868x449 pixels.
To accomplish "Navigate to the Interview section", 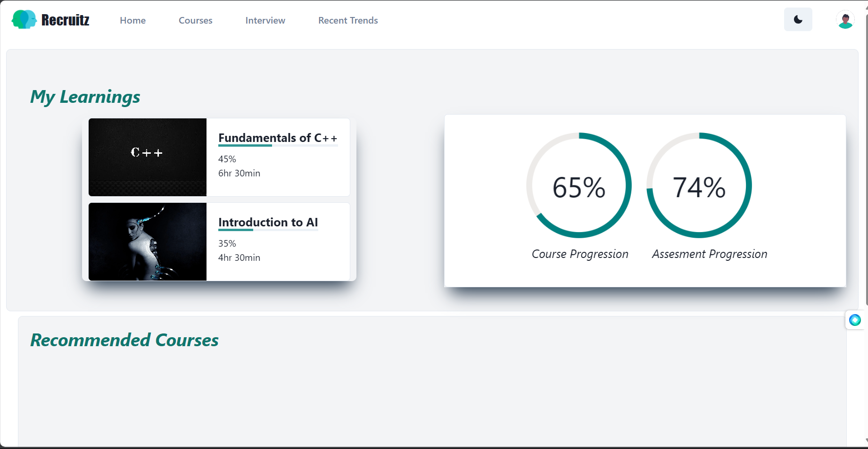I will (265, 20).
